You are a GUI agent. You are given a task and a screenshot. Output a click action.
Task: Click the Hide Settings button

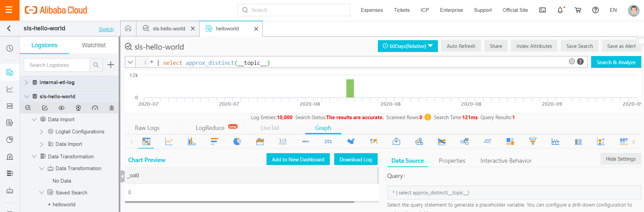(620, 159)
